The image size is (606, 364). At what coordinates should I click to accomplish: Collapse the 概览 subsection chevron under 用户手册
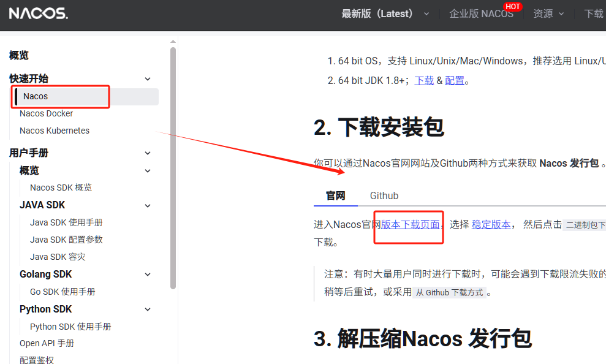(x=148, y=171)
